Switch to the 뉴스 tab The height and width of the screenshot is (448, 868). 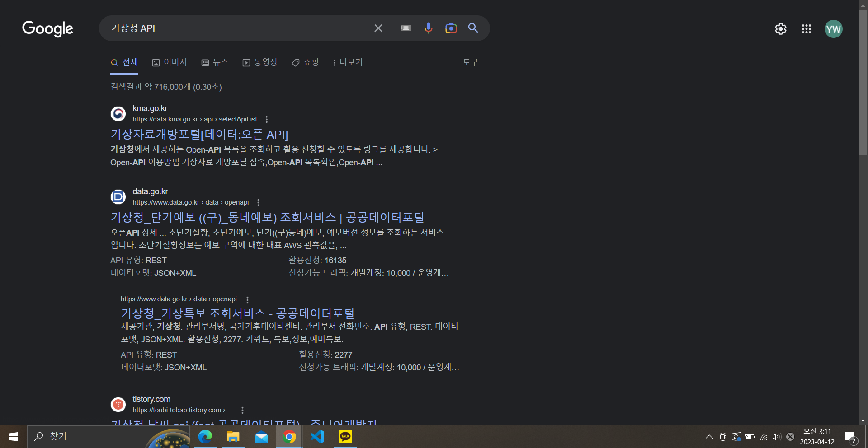[x=215, y=62]
